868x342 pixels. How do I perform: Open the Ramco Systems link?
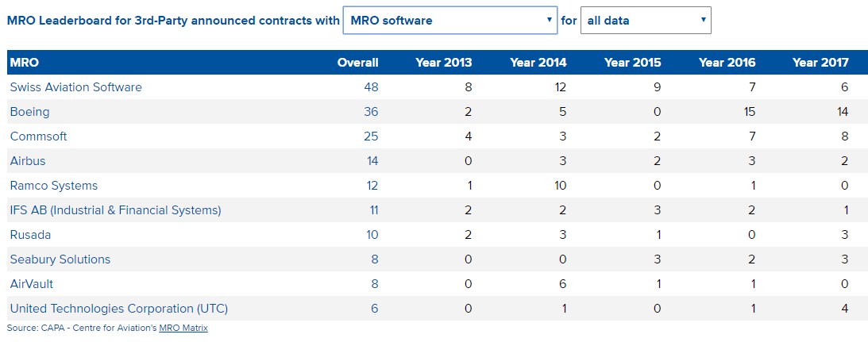pos(54,186)
